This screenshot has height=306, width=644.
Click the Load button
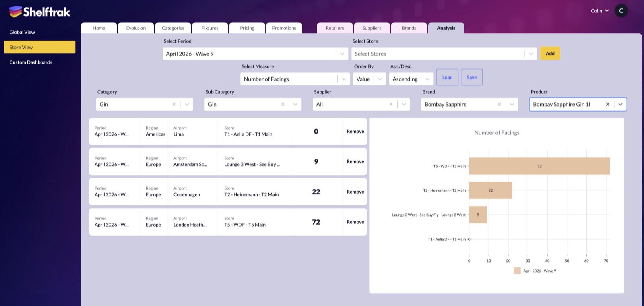click(447, 77)
